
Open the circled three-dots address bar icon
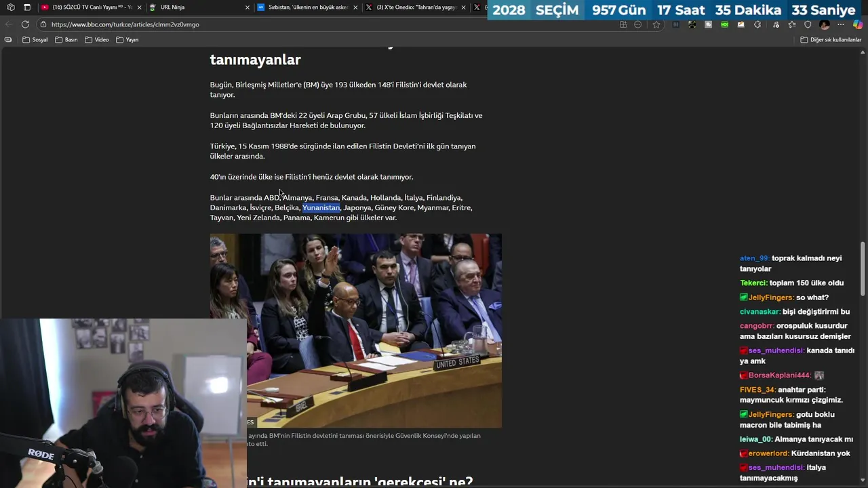(638, 24)
